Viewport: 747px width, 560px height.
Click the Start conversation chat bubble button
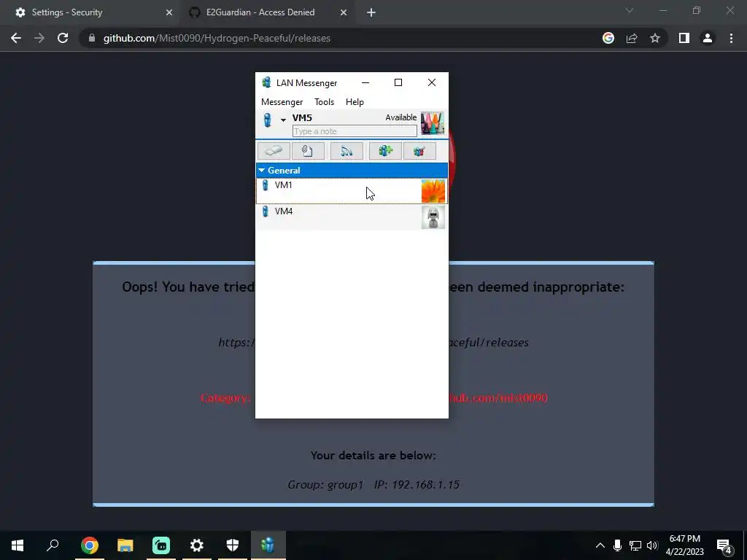tap(274, 151)
